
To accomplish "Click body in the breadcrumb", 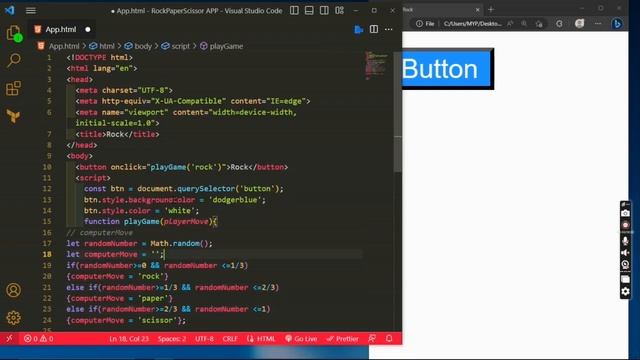I will (143, 46).
